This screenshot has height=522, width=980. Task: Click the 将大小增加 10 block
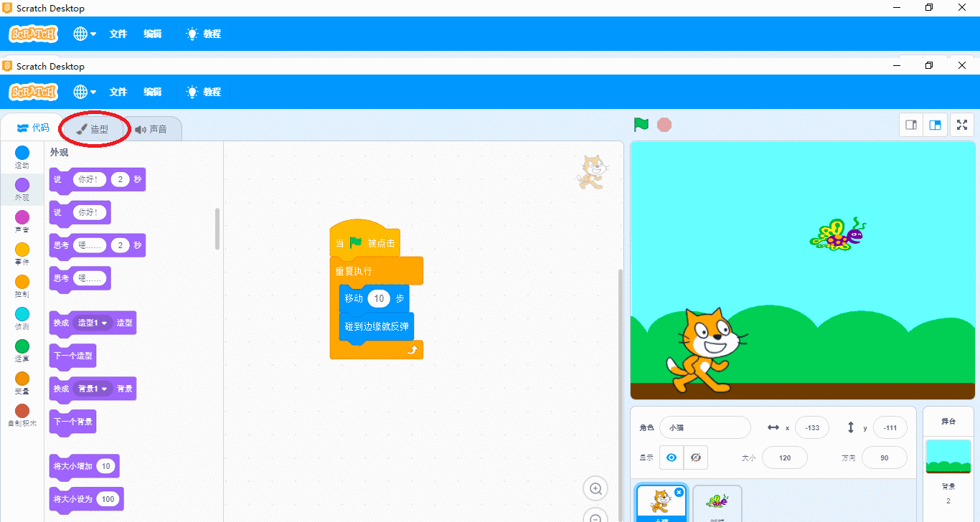pos(84,466)
